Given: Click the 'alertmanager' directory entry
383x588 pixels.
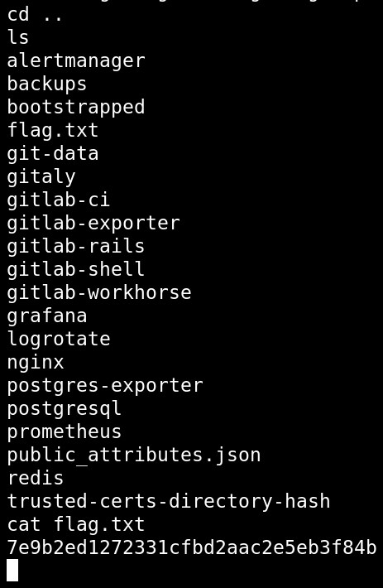Looking at the screenshot, I should 76,61.
